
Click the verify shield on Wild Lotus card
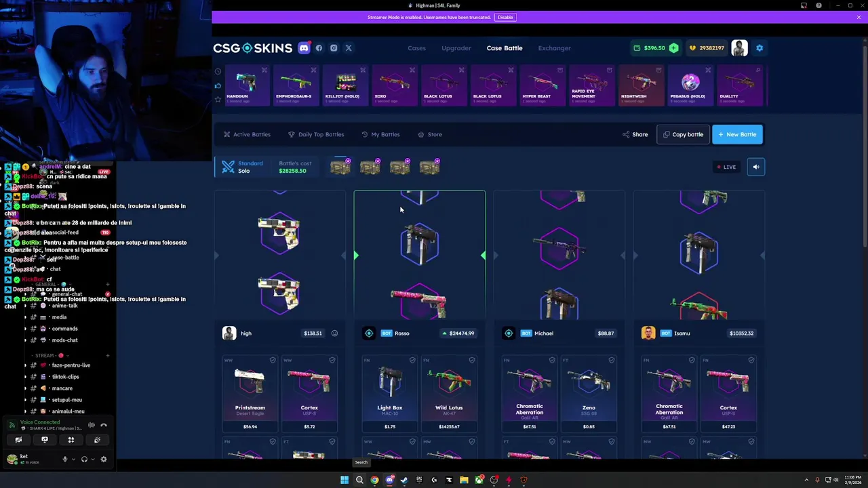[471, 361]
